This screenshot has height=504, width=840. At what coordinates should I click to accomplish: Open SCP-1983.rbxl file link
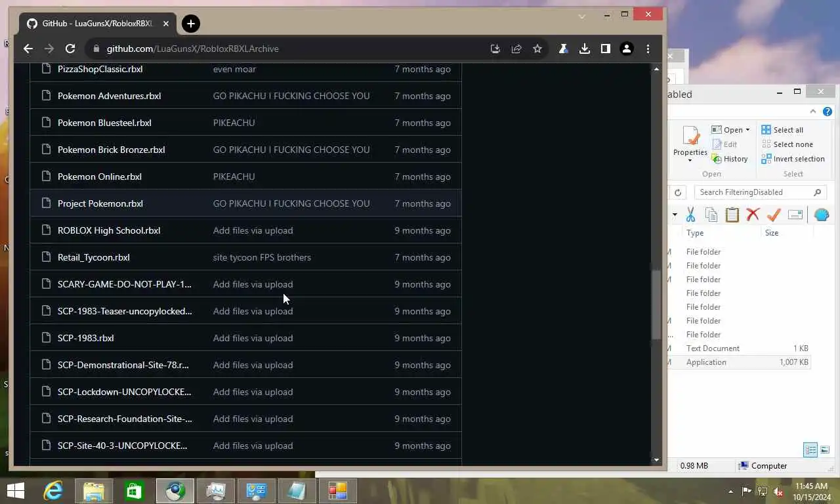pyautogui.click(x=86, y=338)
